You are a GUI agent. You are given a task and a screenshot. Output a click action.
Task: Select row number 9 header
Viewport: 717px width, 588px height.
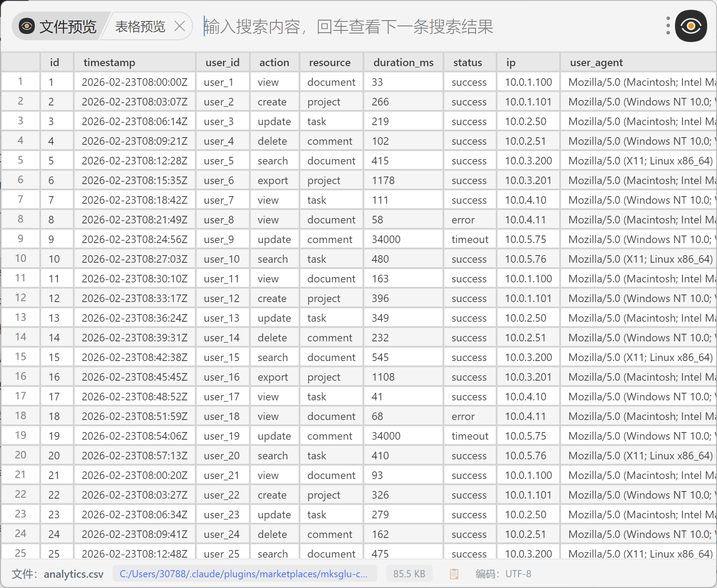(21, 239)
